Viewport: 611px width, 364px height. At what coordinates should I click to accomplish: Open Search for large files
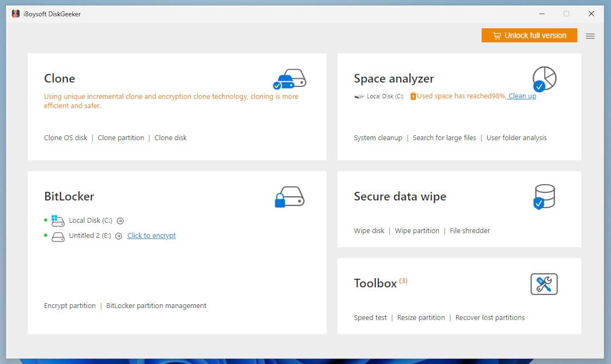tap(444, 138)
